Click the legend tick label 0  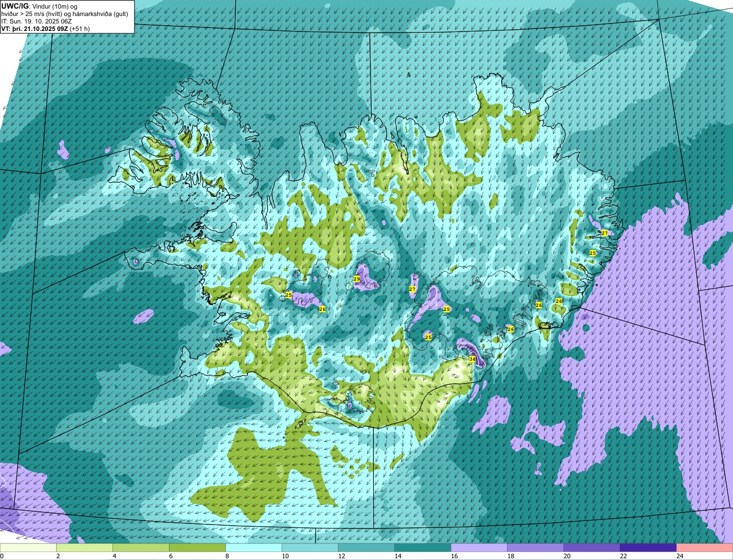coord(2,555)
